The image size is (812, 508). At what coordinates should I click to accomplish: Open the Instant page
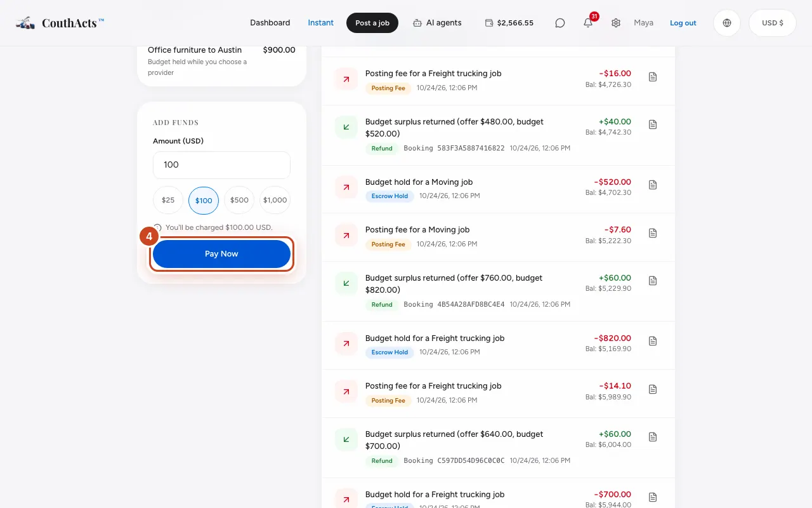pos(321,23)
